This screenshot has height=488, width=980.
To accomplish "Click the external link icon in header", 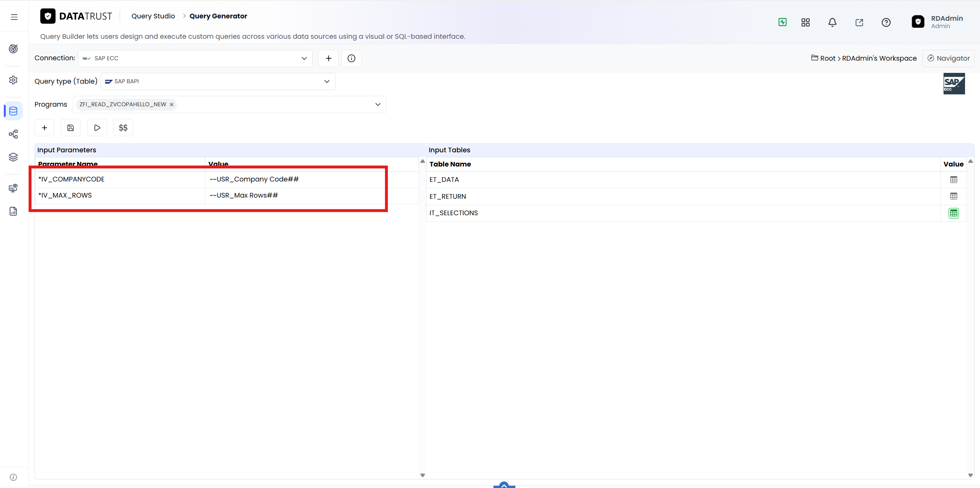I will coord(859,22).
